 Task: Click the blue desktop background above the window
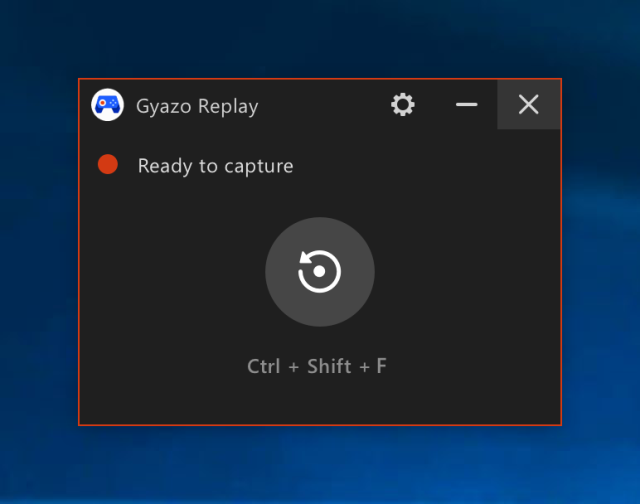[320, 38]
